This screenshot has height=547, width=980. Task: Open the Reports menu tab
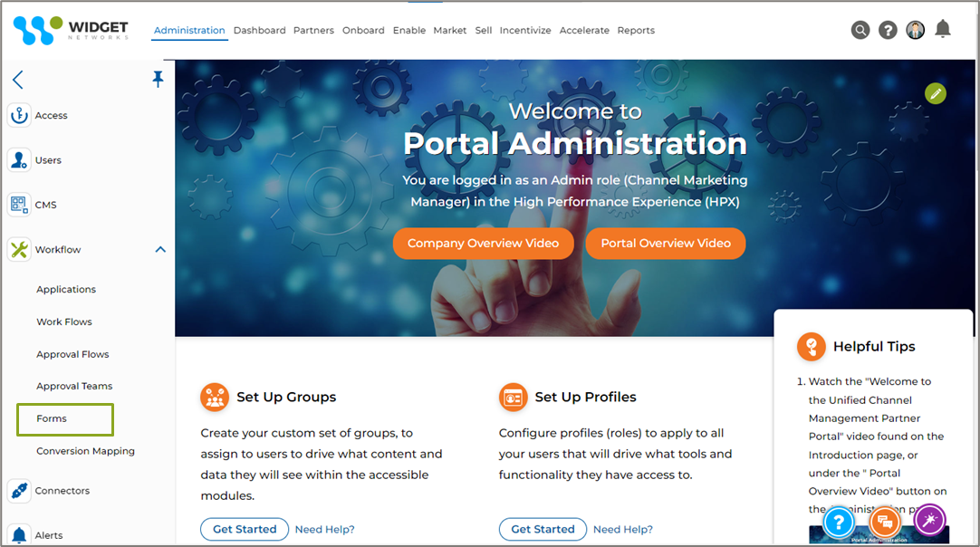(x=636, y=30)
